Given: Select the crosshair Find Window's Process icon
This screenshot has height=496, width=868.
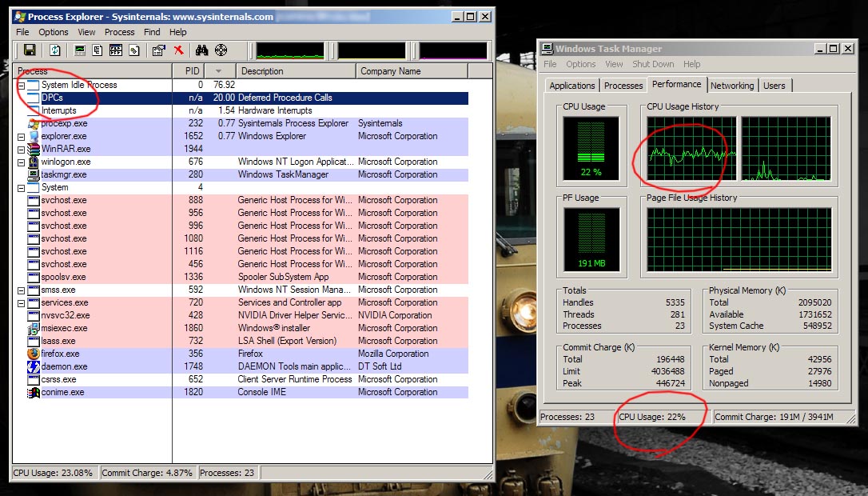Looking at the screenshot, I should [x=221, y=50].
